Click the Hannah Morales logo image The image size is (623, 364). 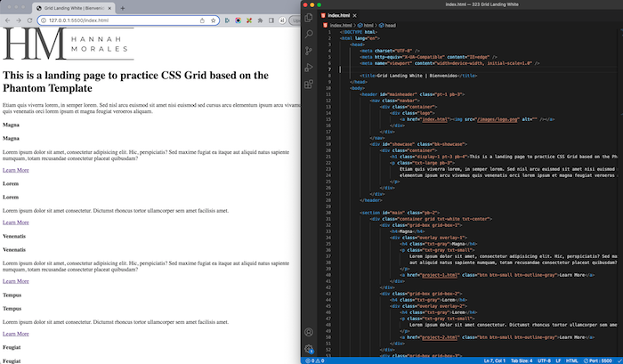69,44
